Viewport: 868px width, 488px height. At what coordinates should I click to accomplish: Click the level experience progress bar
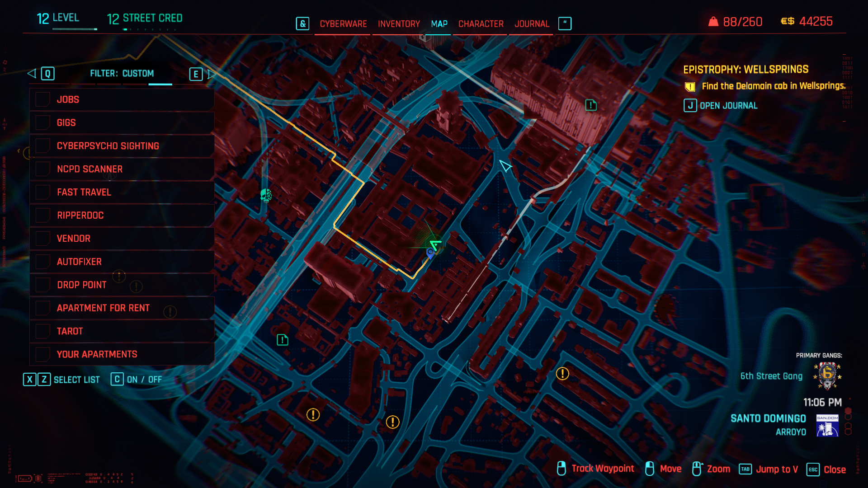pyautogui.click(x=75, y=29)
